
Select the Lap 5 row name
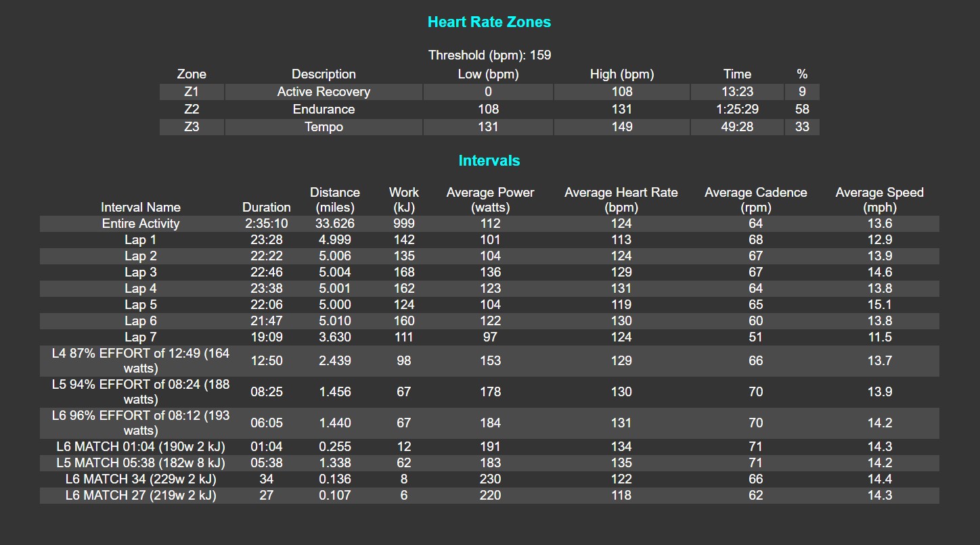pyautogui.click(x=141, y=305)
